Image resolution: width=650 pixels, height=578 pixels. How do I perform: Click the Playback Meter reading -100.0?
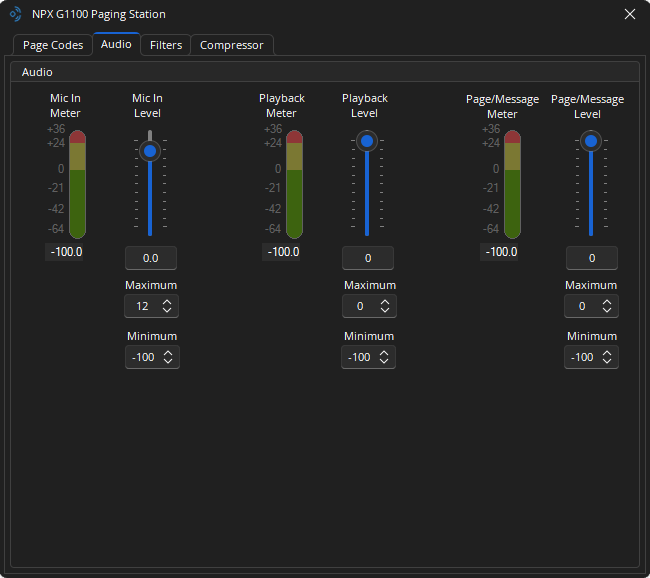pos(283,252)
